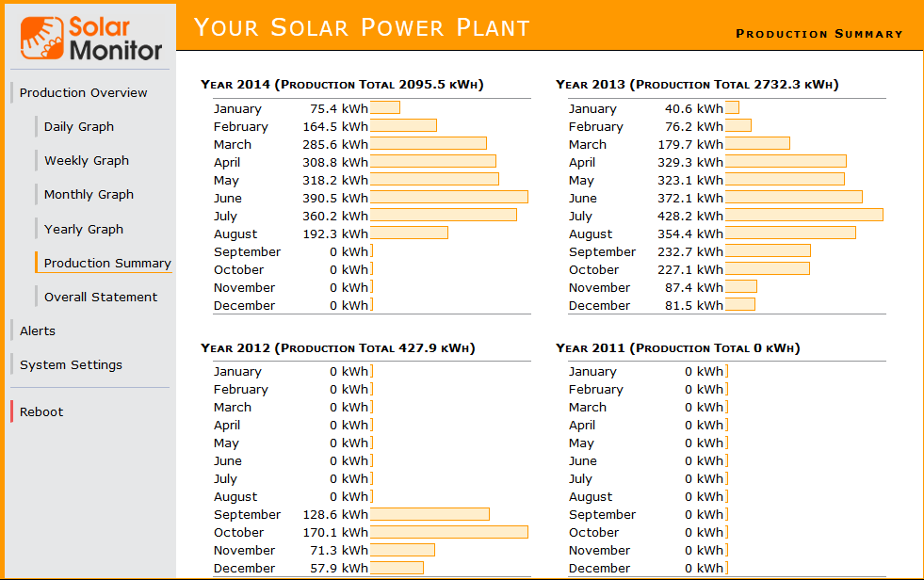The width and height of the screenshot is (924, 580).
Task: Select Production Summary sidebar item
Action: pos(106,263)
